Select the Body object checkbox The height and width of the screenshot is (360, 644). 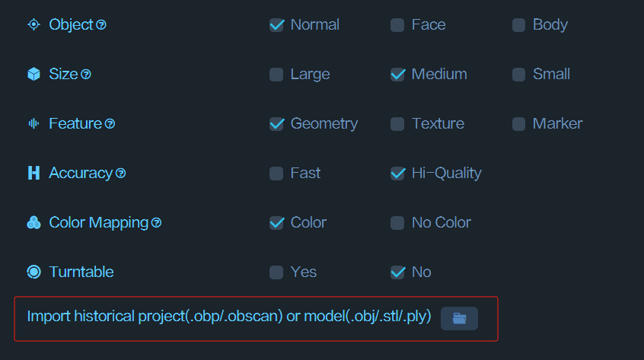(518, 25)
